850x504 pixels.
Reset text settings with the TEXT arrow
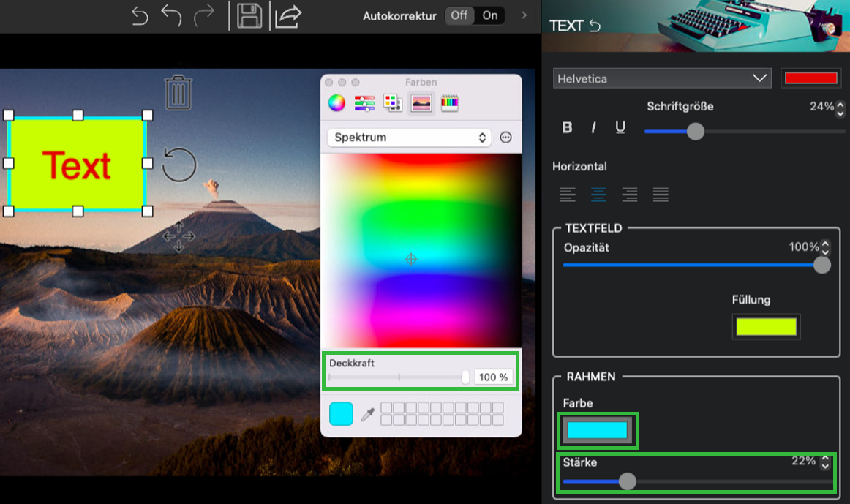[x=595, y=26]
